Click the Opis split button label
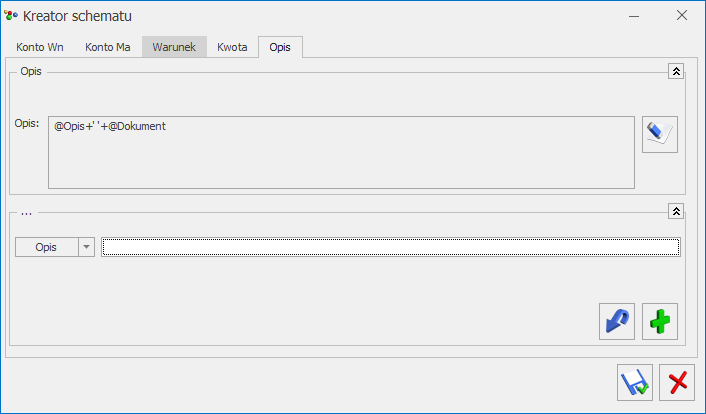706x414 pixels. click(x=47, y=247)
